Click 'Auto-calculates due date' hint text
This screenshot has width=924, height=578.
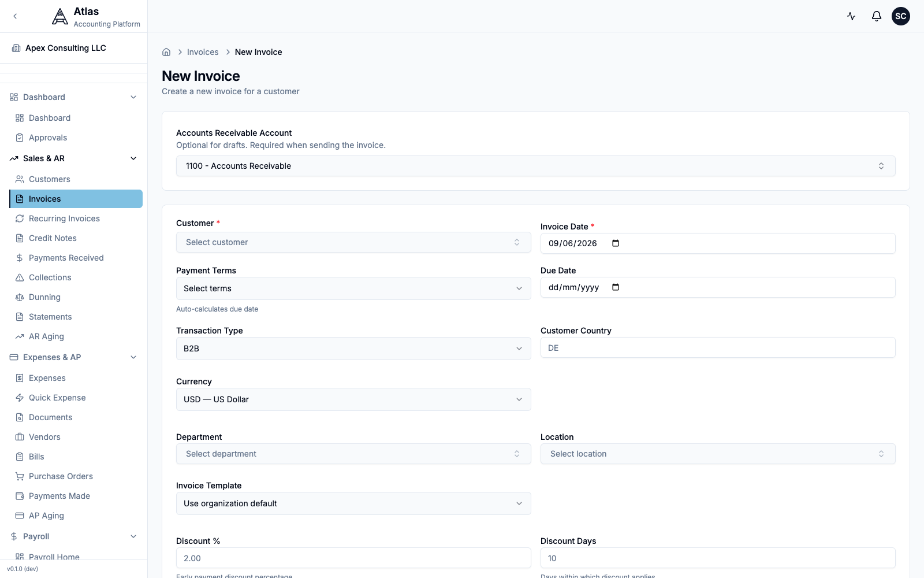click(x=217, y=309)
